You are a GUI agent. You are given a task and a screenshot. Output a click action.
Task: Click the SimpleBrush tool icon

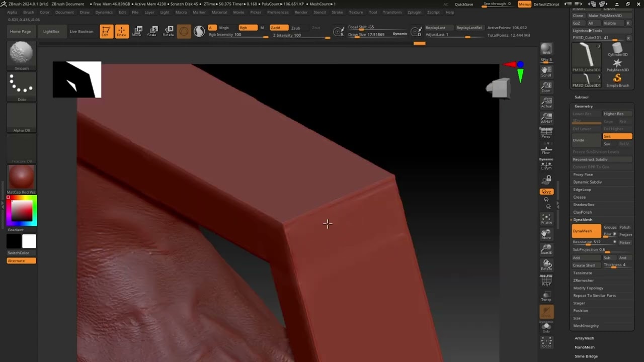[x=617, y=80]
